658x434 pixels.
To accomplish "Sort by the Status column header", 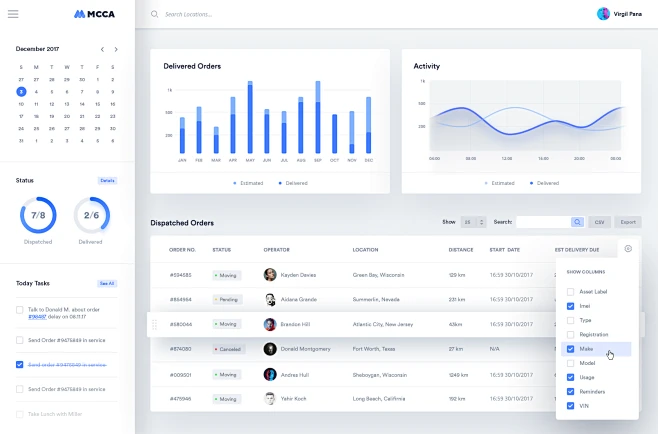I will tap(222, 250).
